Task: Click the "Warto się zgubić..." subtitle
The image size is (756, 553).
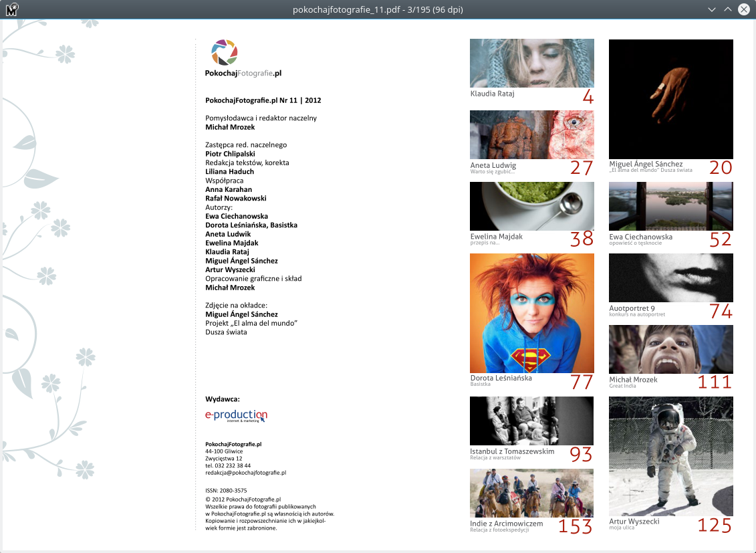Action: click(x=492, y=172)
